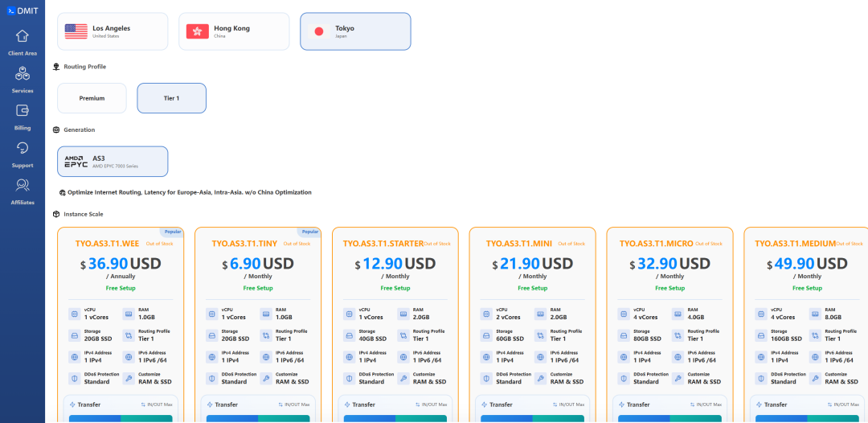
Task: Click the Popular badge on TYO.AS3.T1.TINY
Action: tap(309, 232)
